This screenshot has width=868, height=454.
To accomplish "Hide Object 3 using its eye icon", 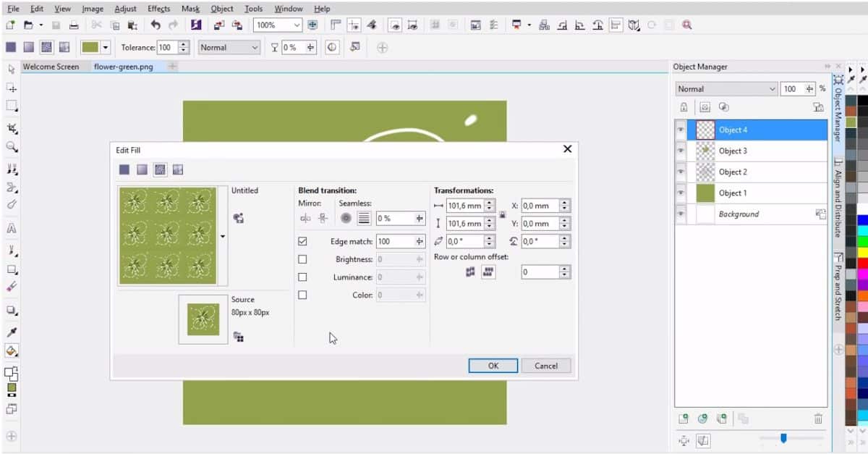I will (681, 151).
